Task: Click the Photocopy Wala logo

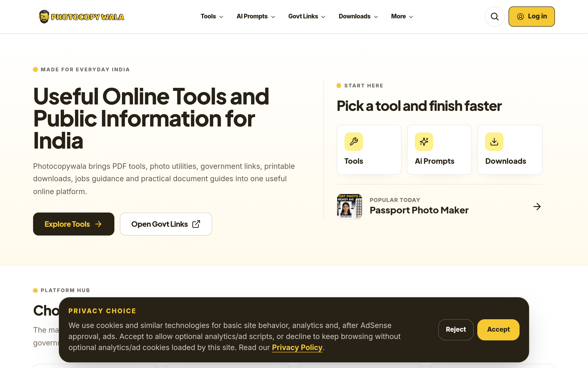Action: coord(81,17)
